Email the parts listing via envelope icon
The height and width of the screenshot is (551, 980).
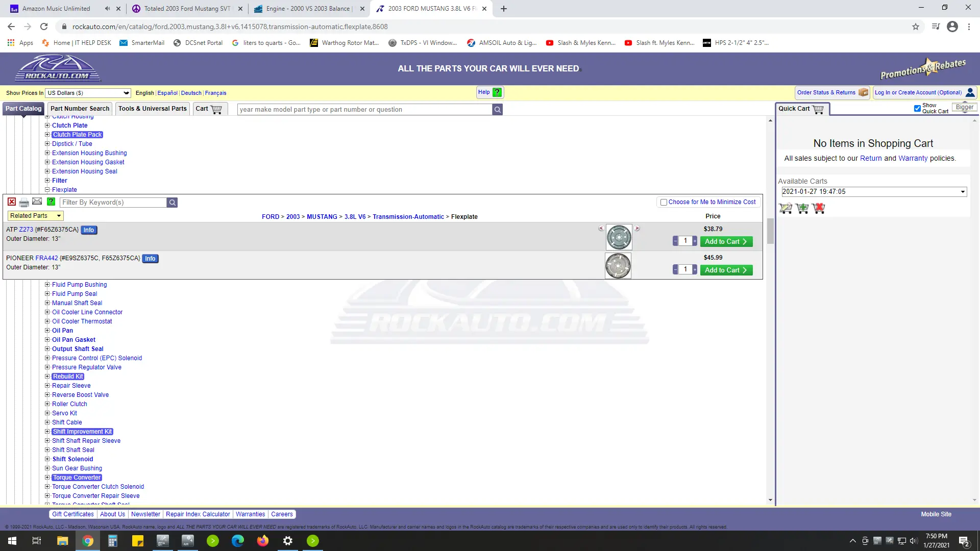pyautogui.click(x=37, y=202)
